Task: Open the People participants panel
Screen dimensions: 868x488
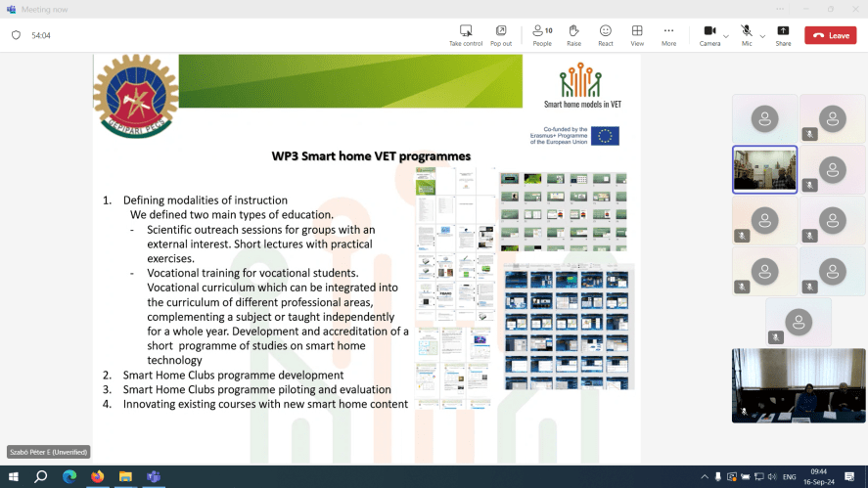Action: [542, 35]
